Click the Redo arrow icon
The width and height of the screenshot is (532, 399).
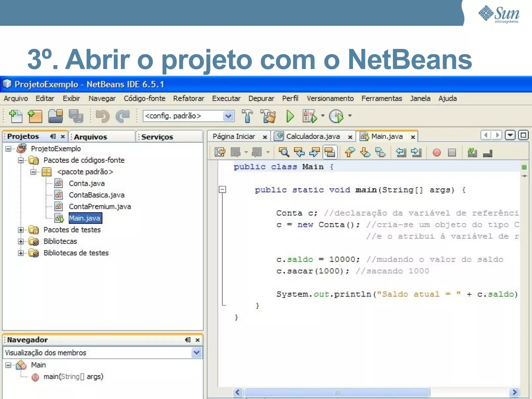click(122, 116)
